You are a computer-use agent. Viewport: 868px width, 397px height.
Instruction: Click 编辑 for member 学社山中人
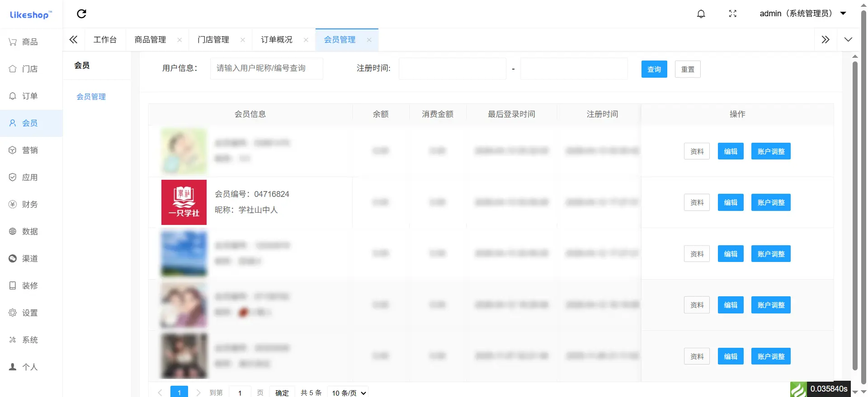point(731,202)
